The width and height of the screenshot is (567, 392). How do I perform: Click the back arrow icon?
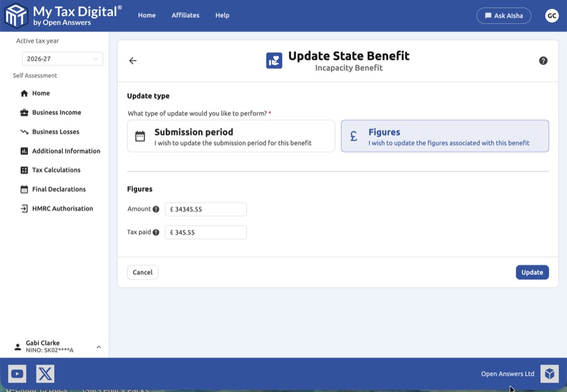click(x=133, y=61)
